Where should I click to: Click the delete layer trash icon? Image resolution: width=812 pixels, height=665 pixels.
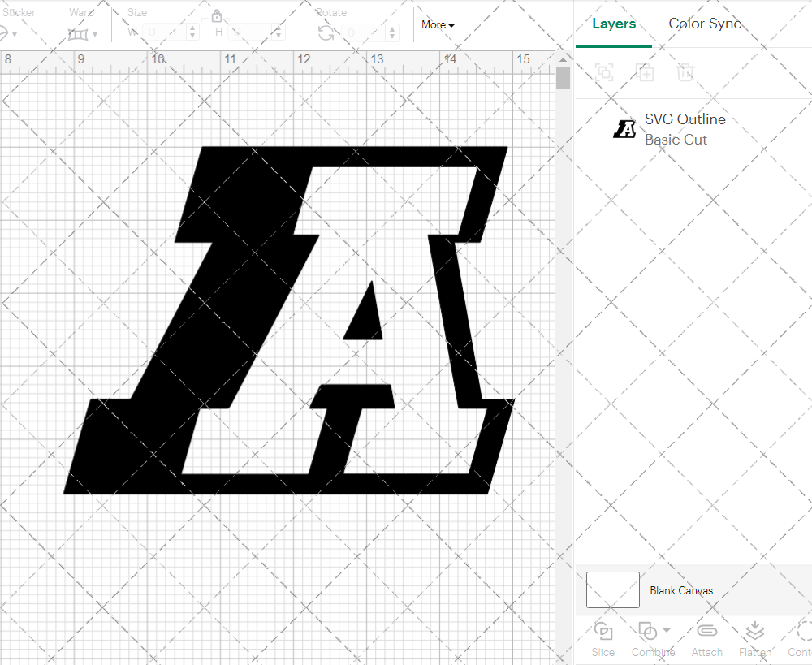click(x=686, y=72)
